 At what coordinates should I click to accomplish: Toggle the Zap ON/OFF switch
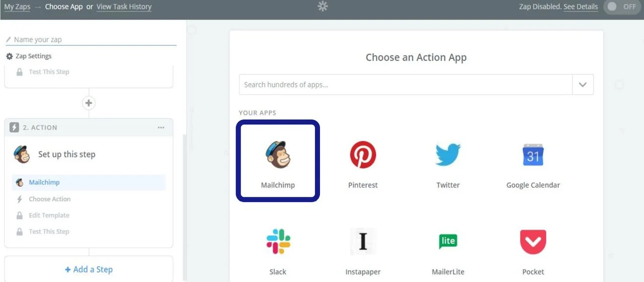click(x=622, y=7)
